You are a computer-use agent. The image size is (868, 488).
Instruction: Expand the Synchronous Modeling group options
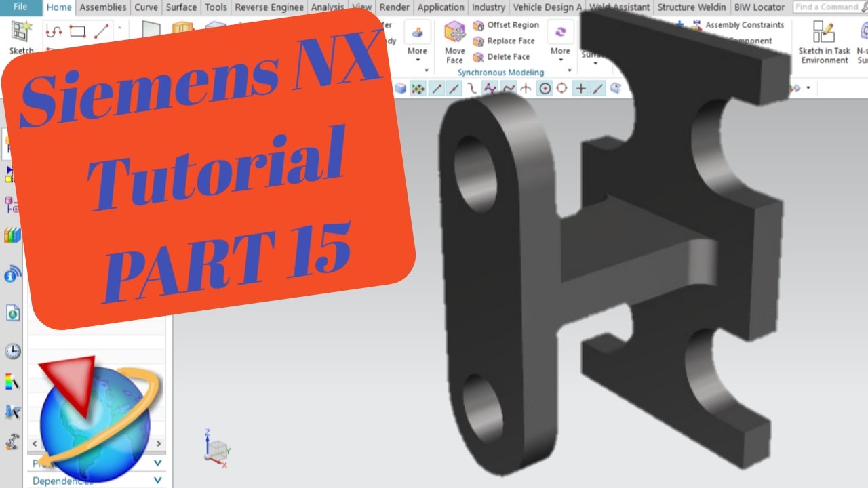coord(569,70)
